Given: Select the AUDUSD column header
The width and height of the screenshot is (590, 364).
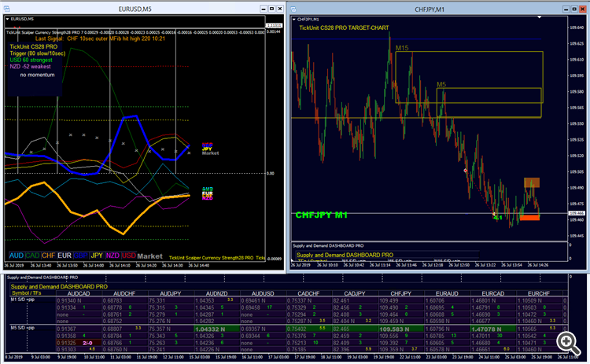Looking at the screenshot, I should pos(263,293).
